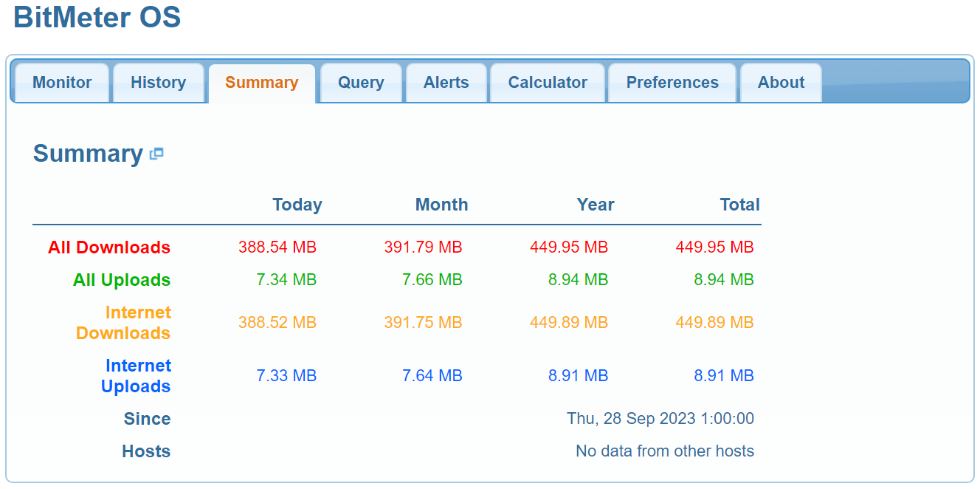The image size is (980, 489).
Task: Click the Internet Uploads row label
Action: [x=137, y=376]
